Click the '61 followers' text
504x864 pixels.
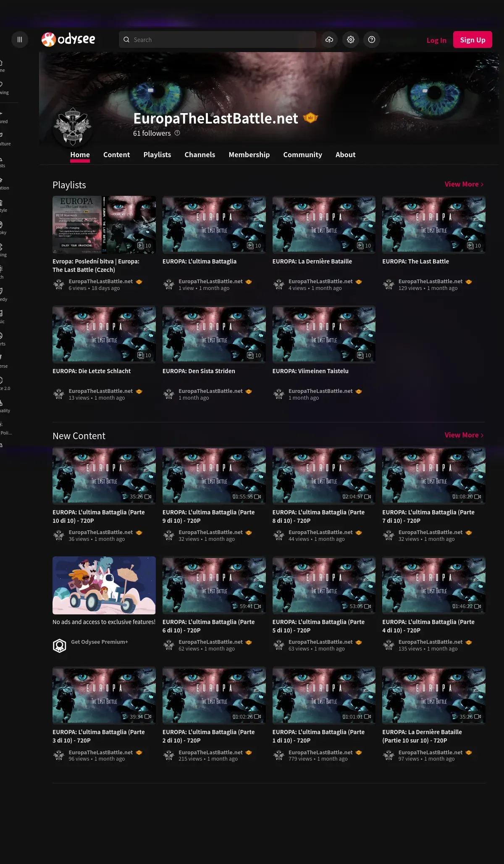[152, 133]
